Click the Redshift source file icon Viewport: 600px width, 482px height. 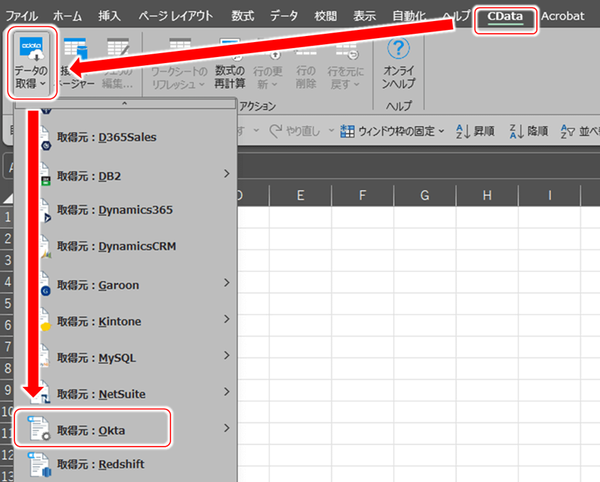pos(39,464)
